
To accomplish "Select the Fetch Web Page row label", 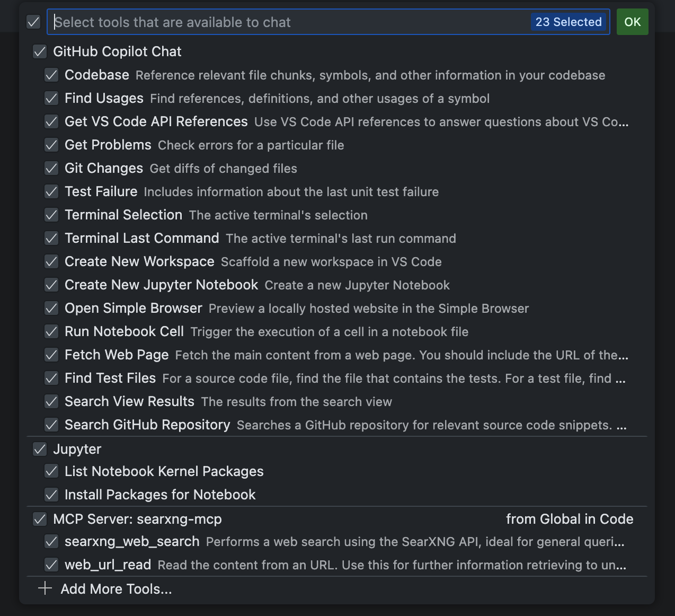I will (x=117, y=355).
